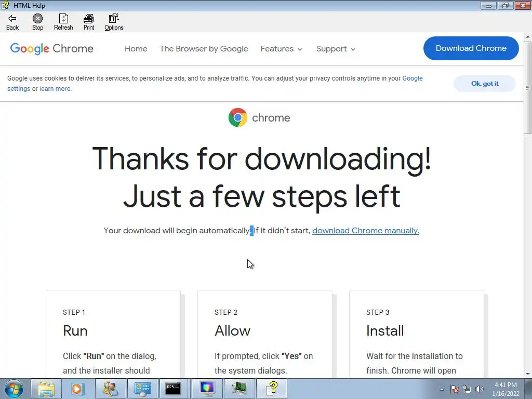Launch Windows Media Player from taskbar
532x399 pixels.
(x=77, y=389)
